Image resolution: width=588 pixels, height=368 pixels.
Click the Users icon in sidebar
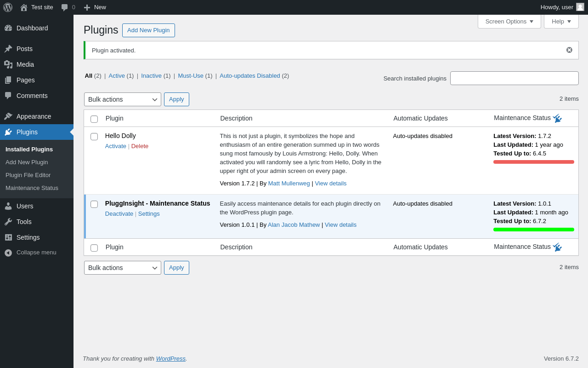8,206
